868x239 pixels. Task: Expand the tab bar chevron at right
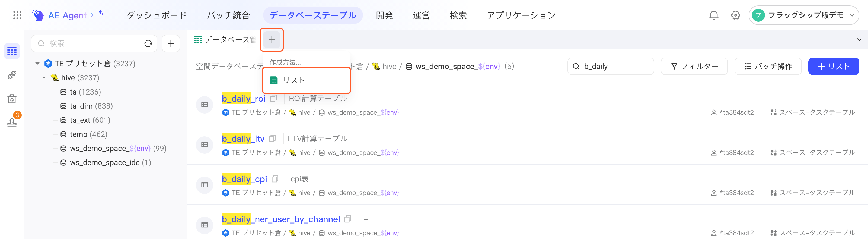859,39
